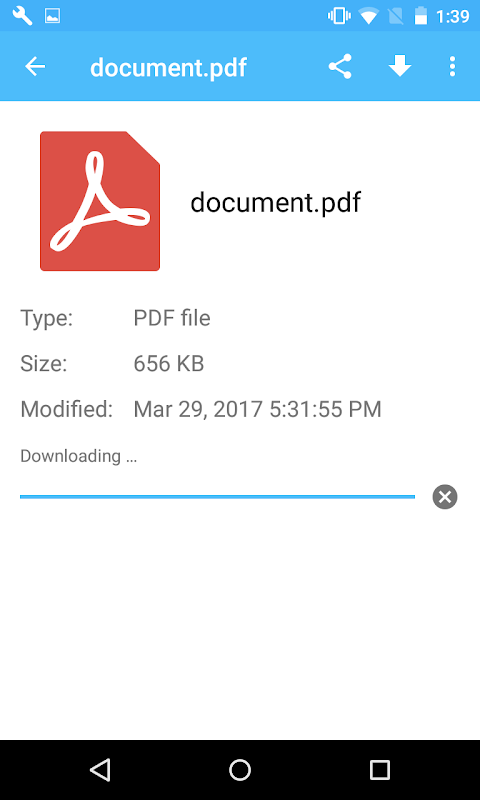Tap the vibrate mode status icon

pos(339,16)
